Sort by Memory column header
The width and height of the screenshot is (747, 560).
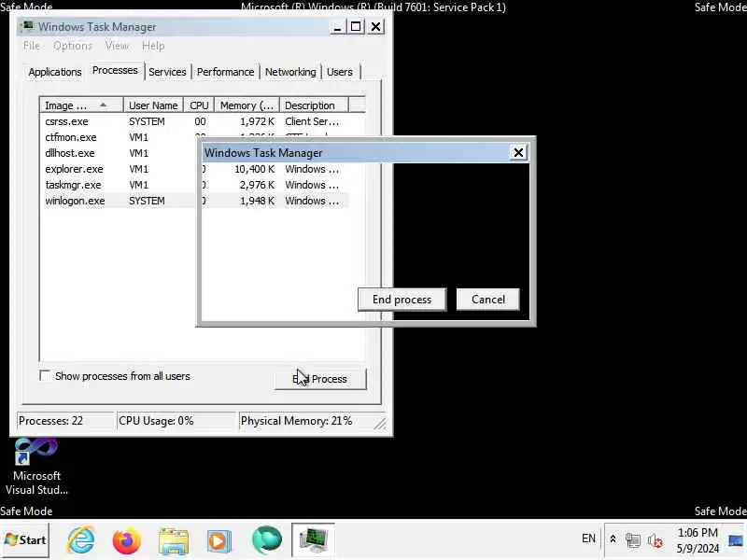click(247, 105)
